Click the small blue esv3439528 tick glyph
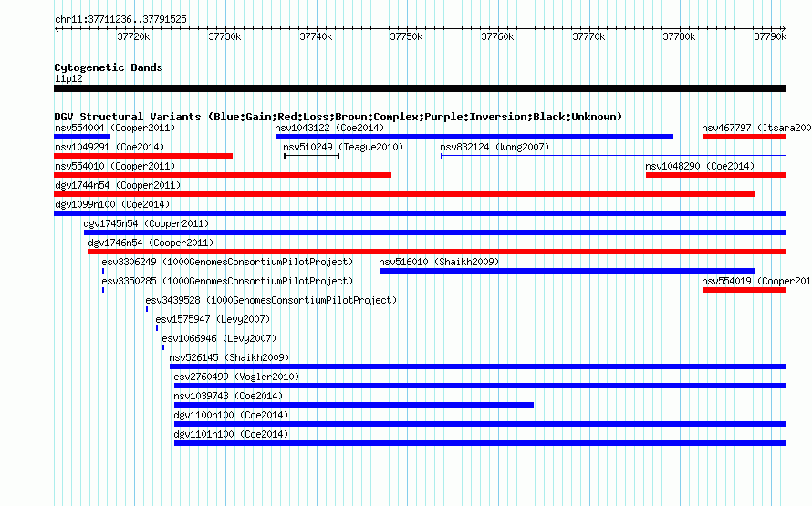This screenshot has width=812, height=506. [x=147, y=309]
